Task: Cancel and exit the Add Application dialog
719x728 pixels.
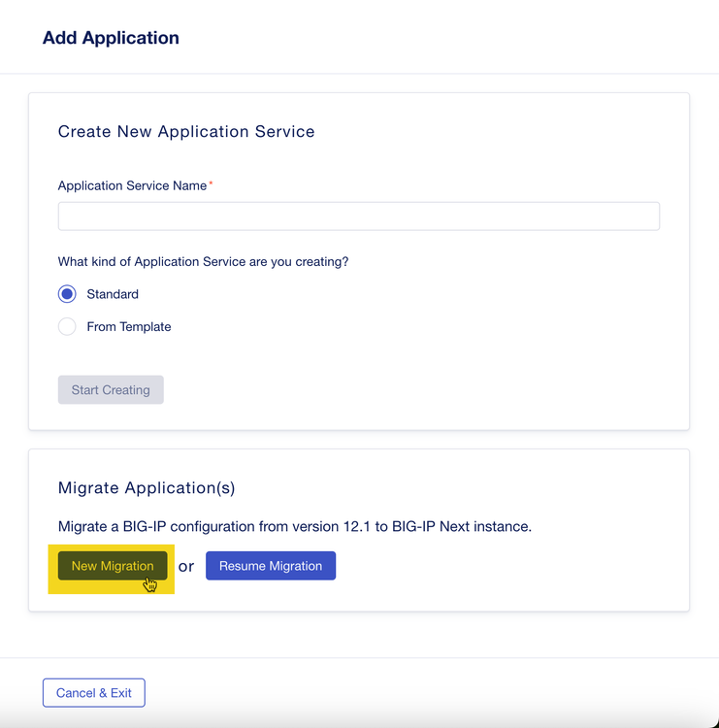Action: coord(94,693)
